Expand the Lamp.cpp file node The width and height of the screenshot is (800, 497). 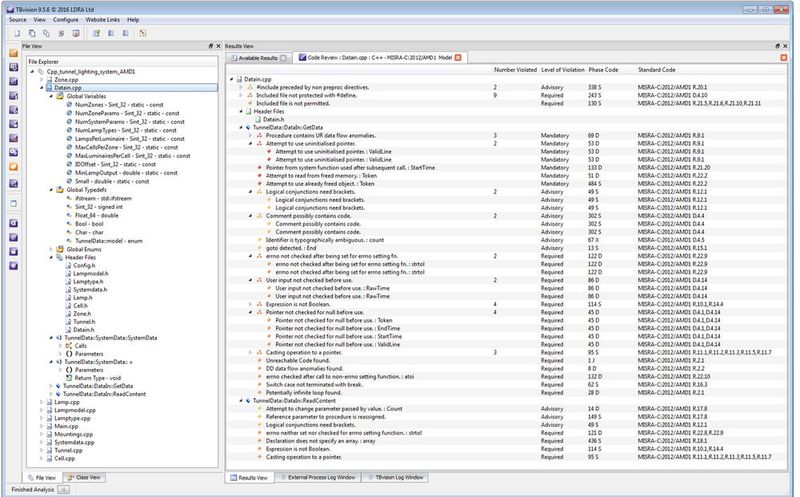(41, 402)
